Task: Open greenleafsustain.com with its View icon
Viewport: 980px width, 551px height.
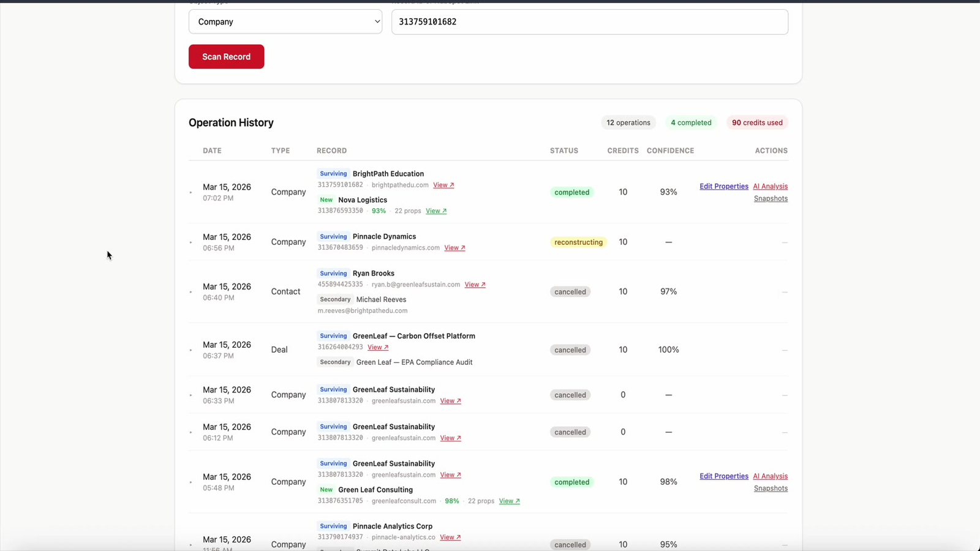Action: (x=450, y=401)
